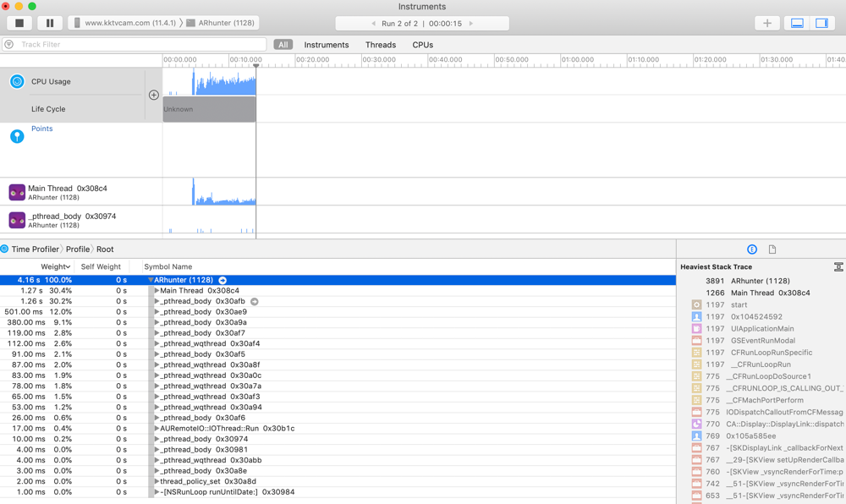Sort by the Weight column header
Viewport: 846px width, 504px height.
click(56, 267)
